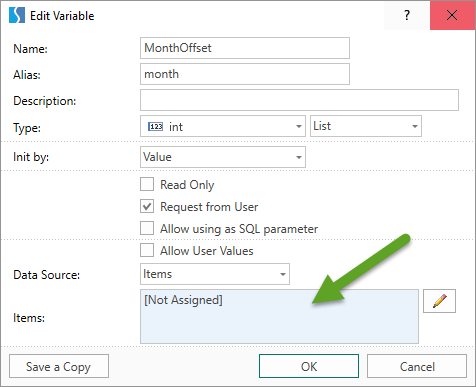The image size is (476, 387).
Task: Click the Cancel button
Action: coord(417,366)
